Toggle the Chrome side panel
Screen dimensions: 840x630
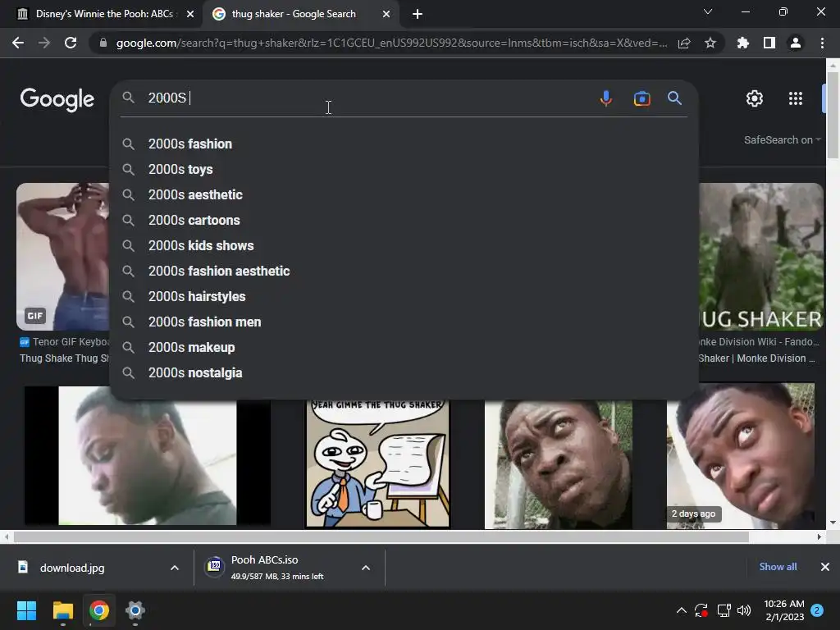769,43
